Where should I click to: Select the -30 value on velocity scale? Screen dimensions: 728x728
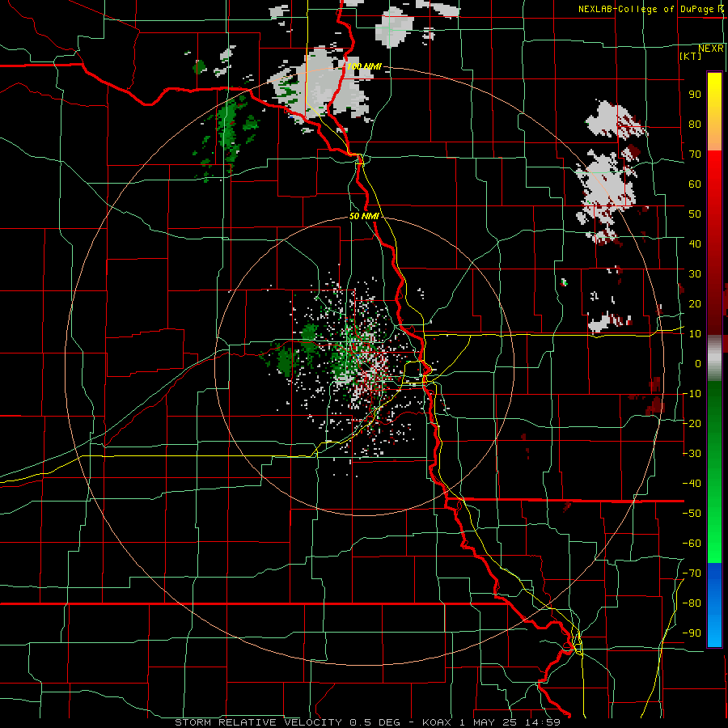[x=692, y=454]
